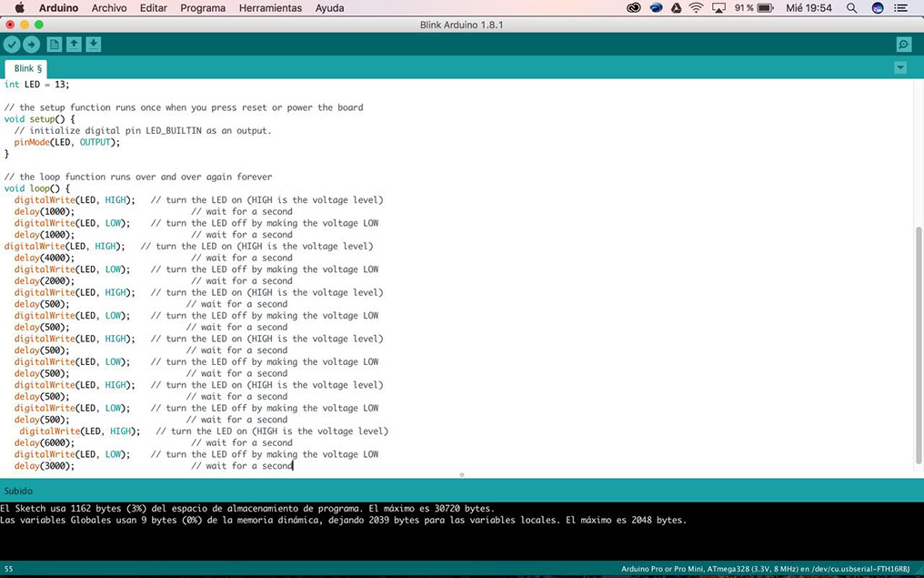This screenshot has width=924, height=578.
Task: Open the Arduino application menu
Action: tap(58, 8)
